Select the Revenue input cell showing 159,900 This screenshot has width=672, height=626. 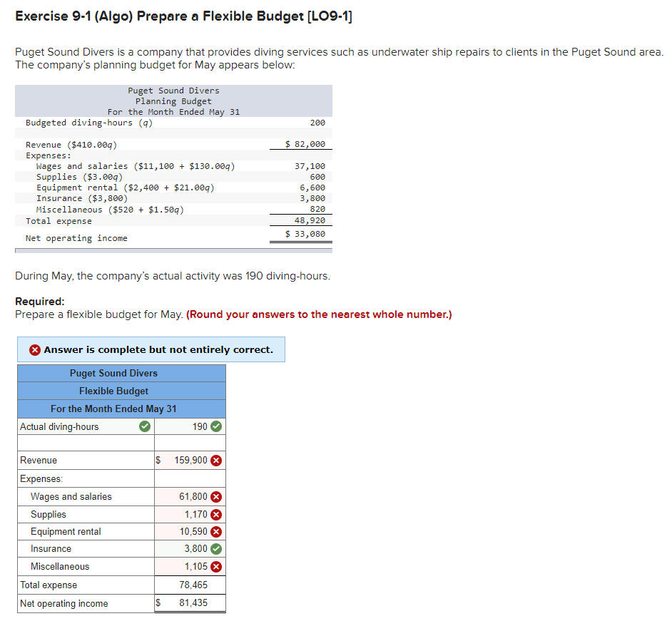coord(189,460)
